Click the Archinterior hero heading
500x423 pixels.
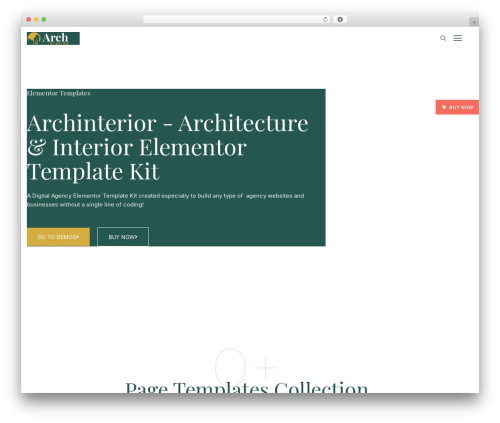(x=168, y=147)
